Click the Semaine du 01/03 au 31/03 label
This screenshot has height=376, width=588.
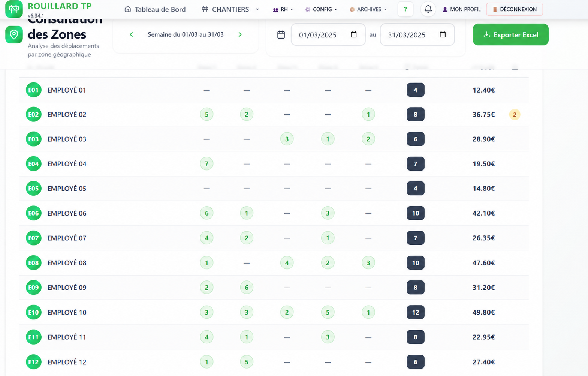point(186,34)
